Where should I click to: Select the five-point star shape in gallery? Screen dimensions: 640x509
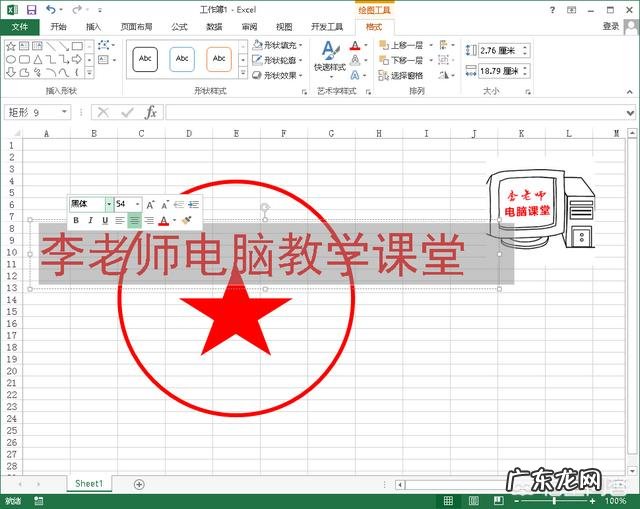point(11,46)
